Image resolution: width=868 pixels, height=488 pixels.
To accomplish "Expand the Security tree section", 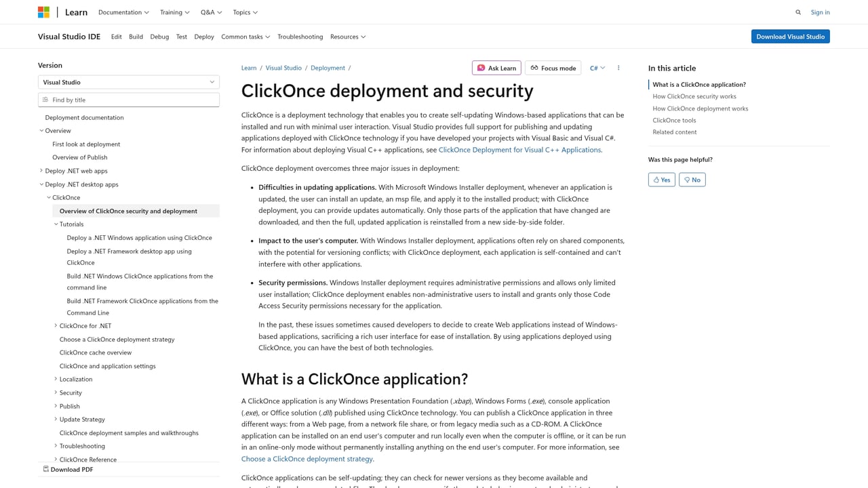I will pos(56,392).
